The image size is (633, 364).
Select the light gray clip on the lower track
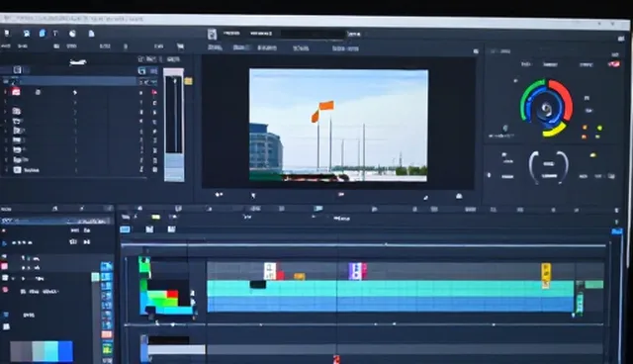click(177, 349)
